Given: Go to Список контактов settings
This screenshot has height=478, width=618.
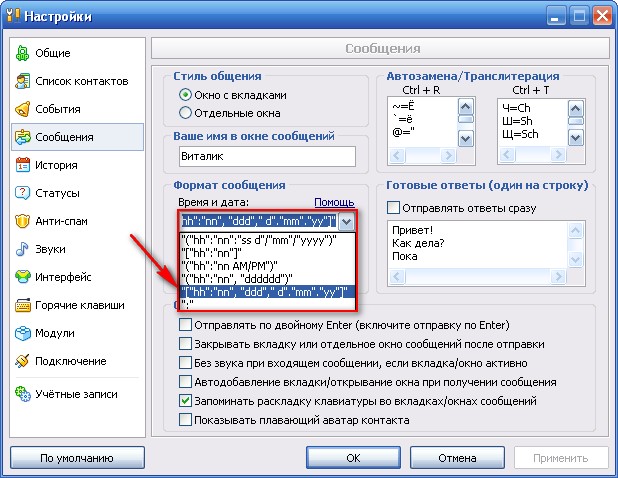Looking at the screenshot, I should (x=77, y=81).
